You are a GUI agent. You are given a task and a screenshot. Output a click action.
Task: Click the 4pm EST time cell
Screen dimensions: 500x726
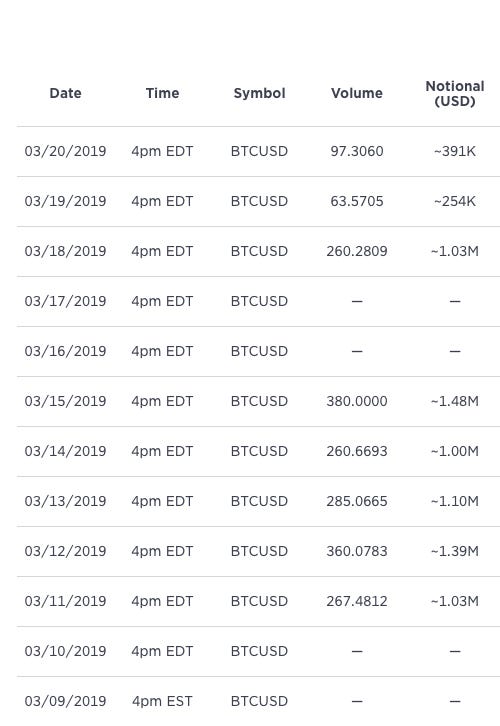(162, 701)
